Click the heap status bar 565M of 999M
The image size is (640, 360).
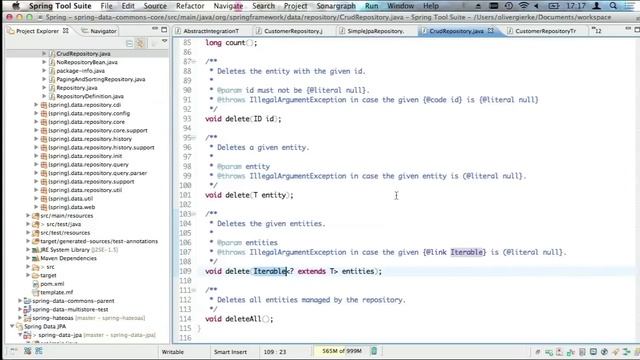pyautogui.click(x=342, y=351)
